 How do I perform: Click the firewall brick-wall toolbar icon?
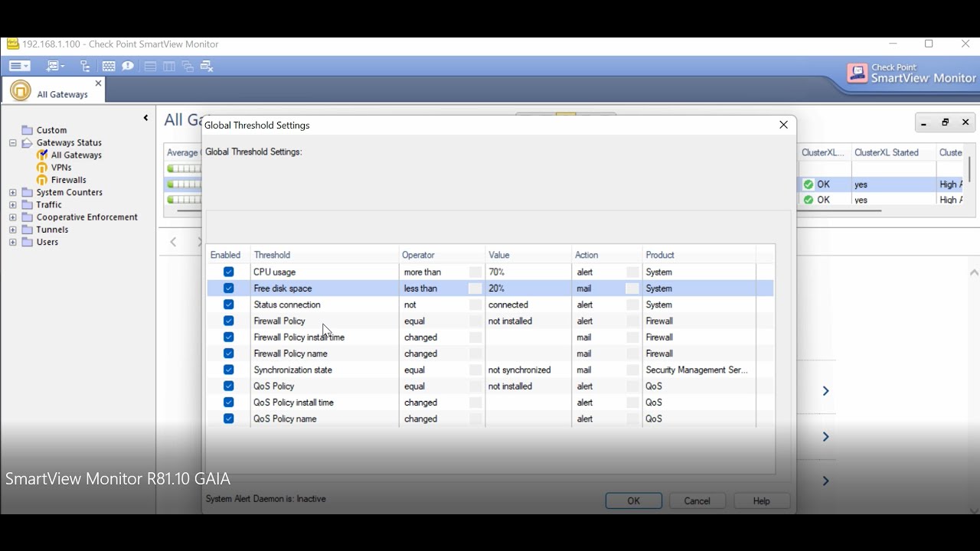tap(109, 67)
